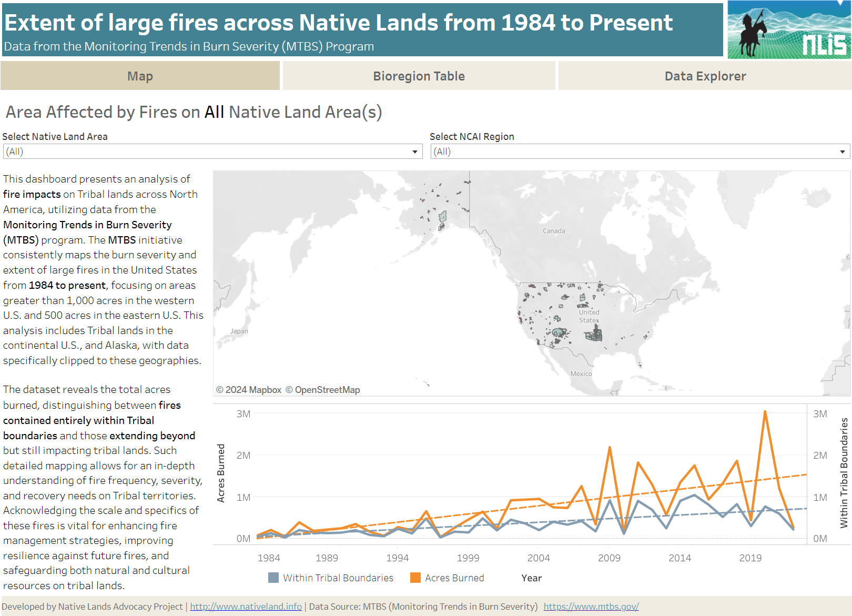Viewport: 852px width, 616px height.
Task: Click the orange Acres Burned legend swatch
Action: coord(415,577)
